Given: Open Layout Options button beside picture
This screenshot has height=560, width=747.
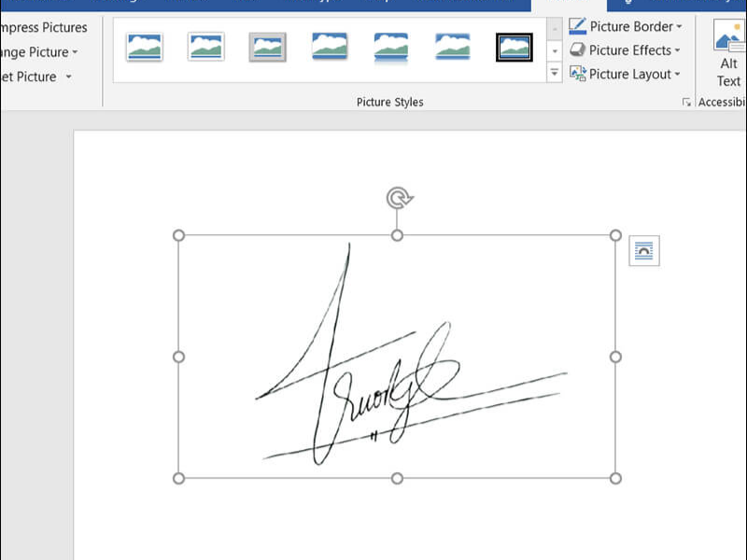Looking at the screenshot, I should pos(644,251).
